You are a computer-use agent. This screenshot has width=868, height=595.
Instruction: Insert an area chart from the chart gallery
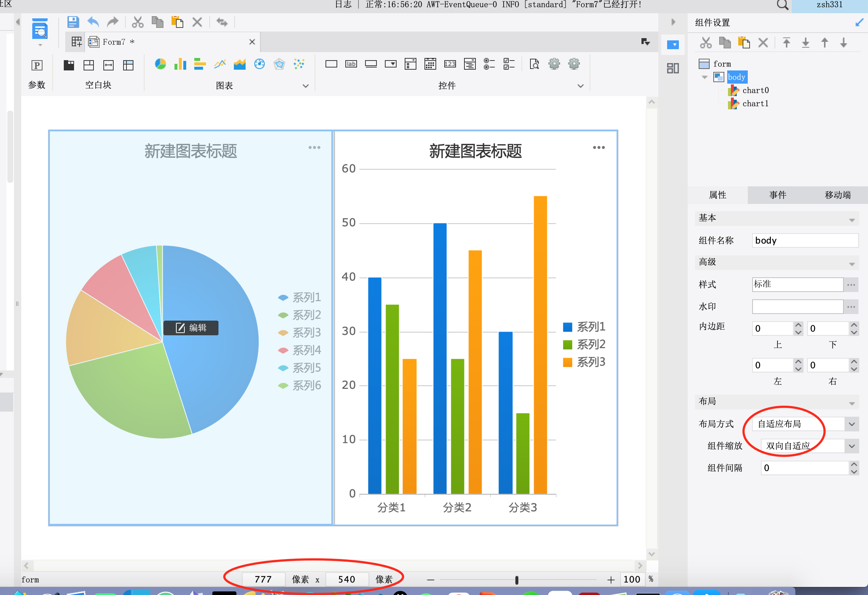pos(239,64)
